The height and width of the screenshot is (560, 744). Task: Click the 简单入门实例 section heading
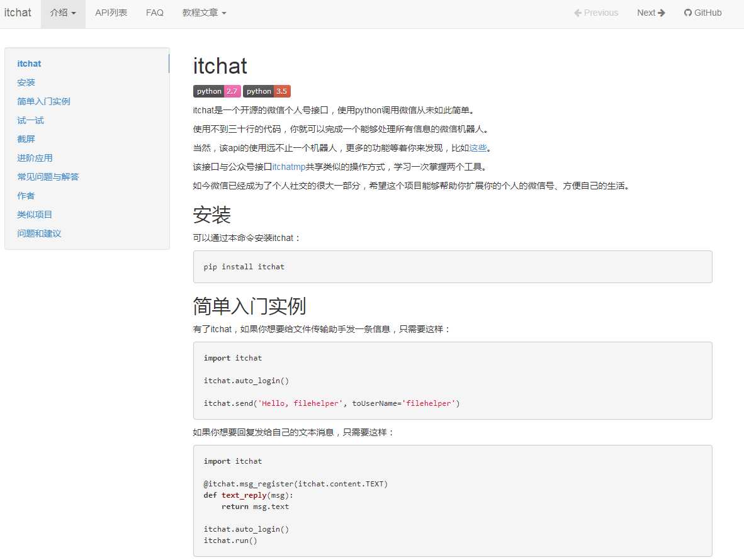(x=249, y=306)
